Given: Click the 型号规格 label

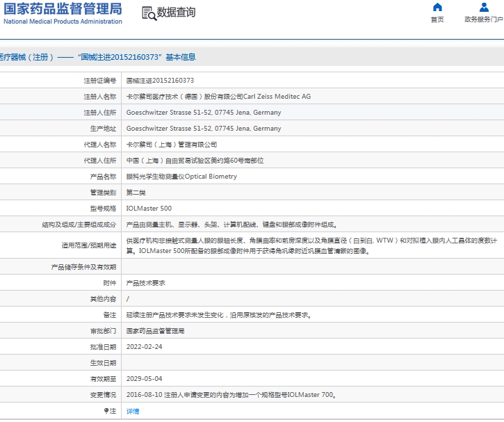Looking at the screenshot, I should click(x=103, y=209).
